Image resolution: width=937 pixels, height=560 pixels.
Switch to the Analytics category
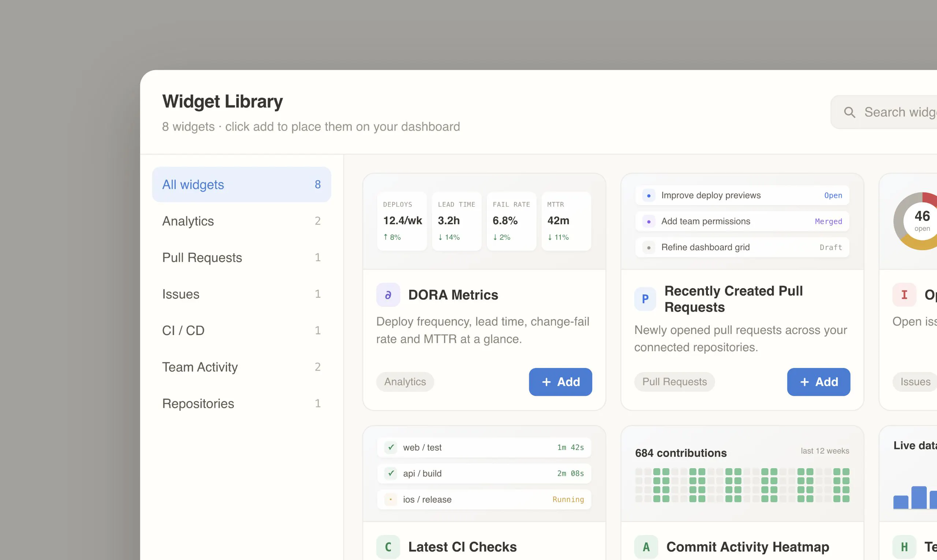(x=242, y=221)
